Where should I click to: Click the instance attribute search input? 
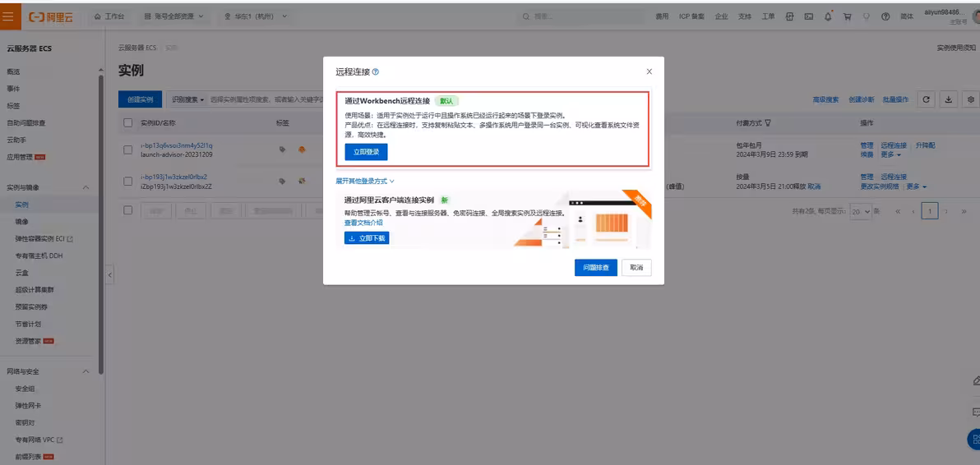(266, 99)
